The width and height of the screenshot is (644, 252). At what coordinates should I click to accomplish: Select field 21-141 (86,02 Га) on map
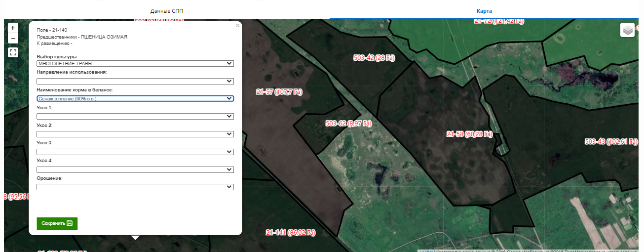pos(290,233)
